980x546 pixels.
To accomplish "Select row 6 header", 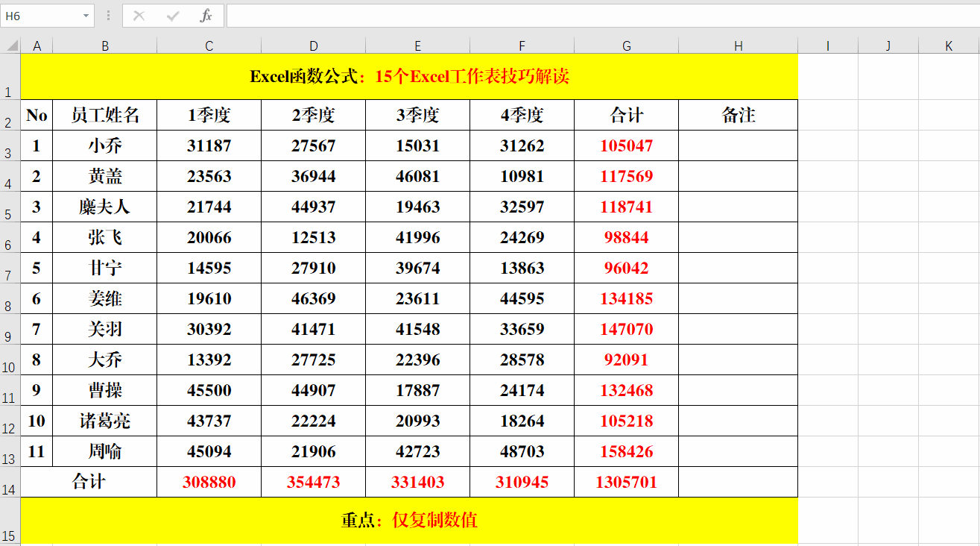I will pyautogui.click(x=10, y=238).
